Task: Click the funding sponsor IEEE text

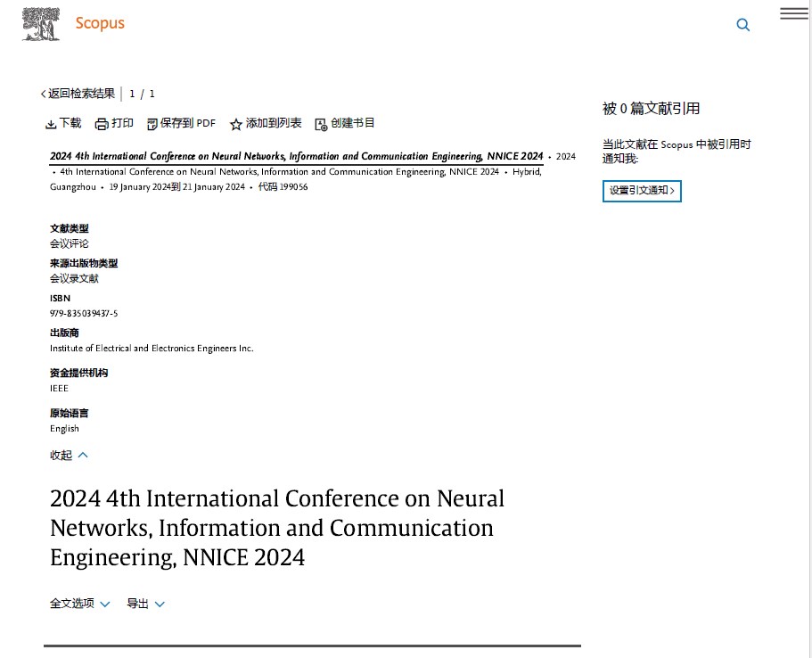Action: pyautogui.click(x=59, y=388)
